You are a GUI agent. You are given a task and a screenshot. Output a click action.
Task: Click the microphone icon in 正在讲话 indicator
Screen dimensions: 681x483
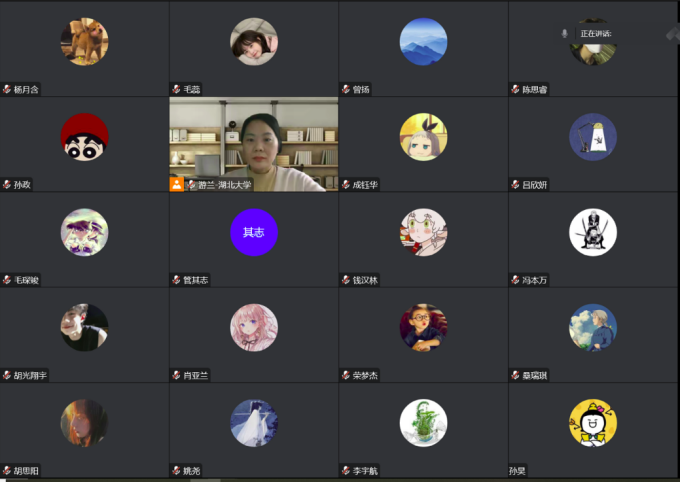[564, 33]
